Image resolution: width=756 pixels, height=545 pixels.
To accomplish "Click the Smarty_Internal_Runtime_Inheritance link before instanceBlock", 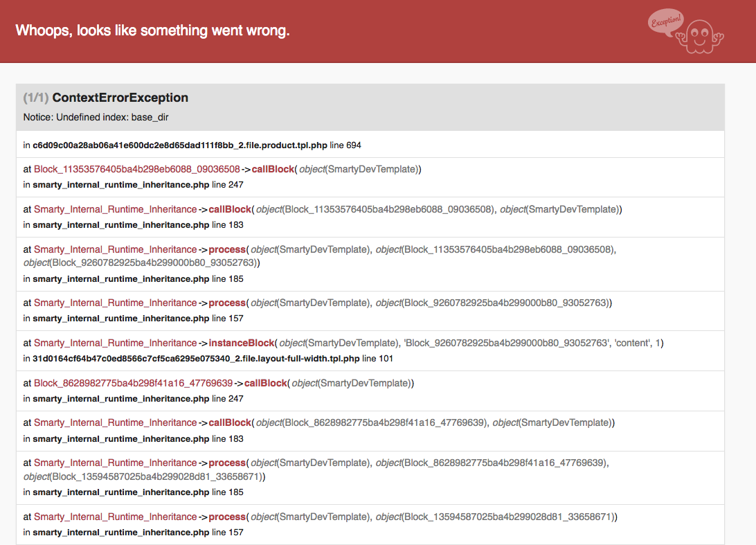I will point(115,343).
